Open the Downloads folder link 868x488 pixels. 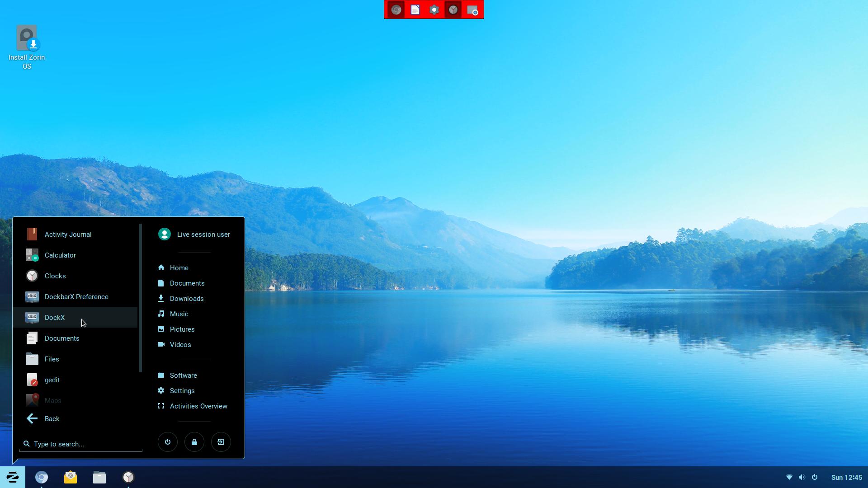[x=186, y=299]
